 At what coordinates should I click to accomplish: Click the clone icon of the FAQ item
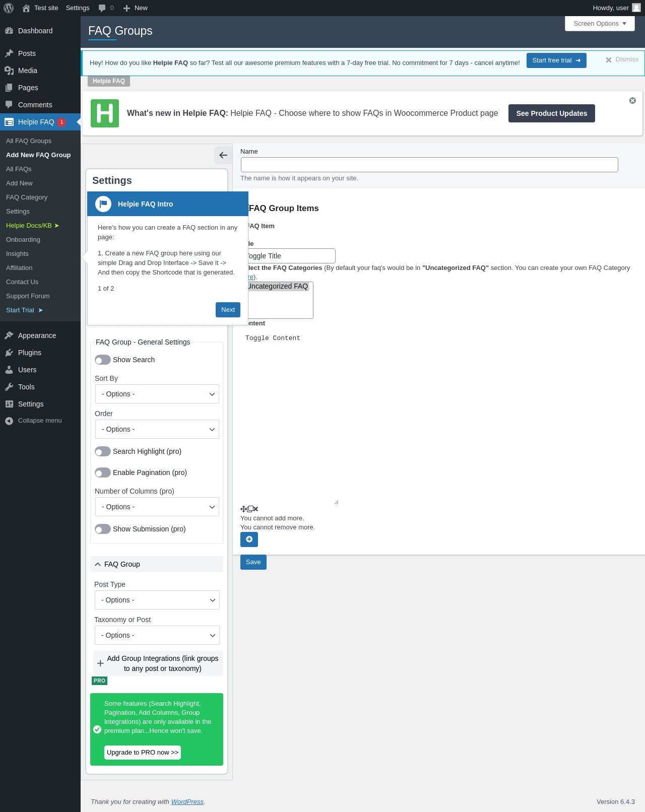tap(250, 509)
